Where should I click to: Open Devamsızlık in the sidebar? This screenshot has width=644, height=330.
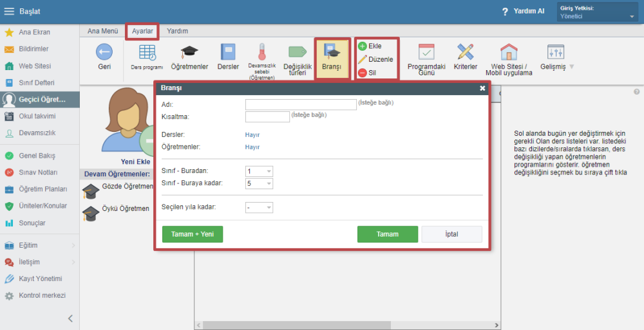tap(39, 133)
